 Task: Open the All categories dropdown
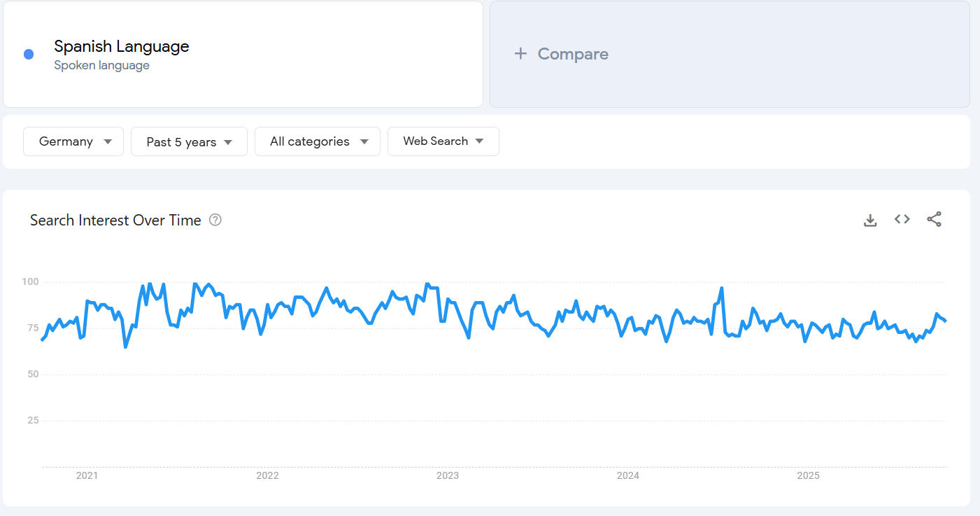[318, 141]
